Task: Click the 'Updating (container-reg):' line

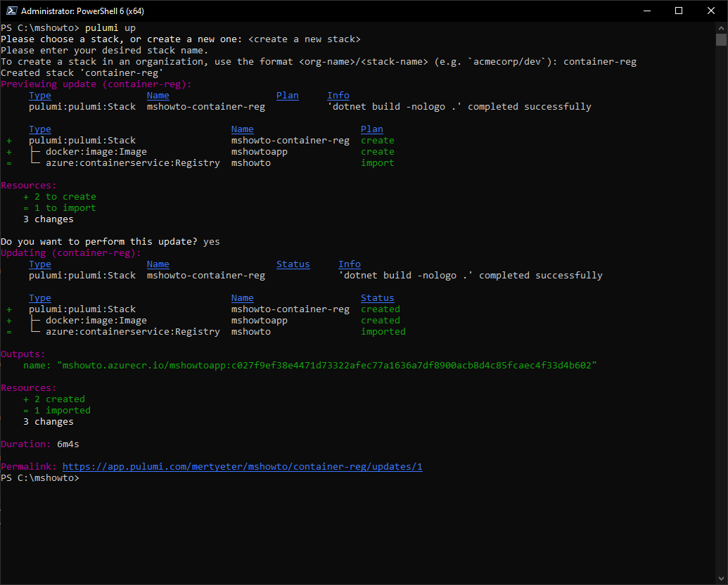Action: pyautogui.click(x=70, y=253)
